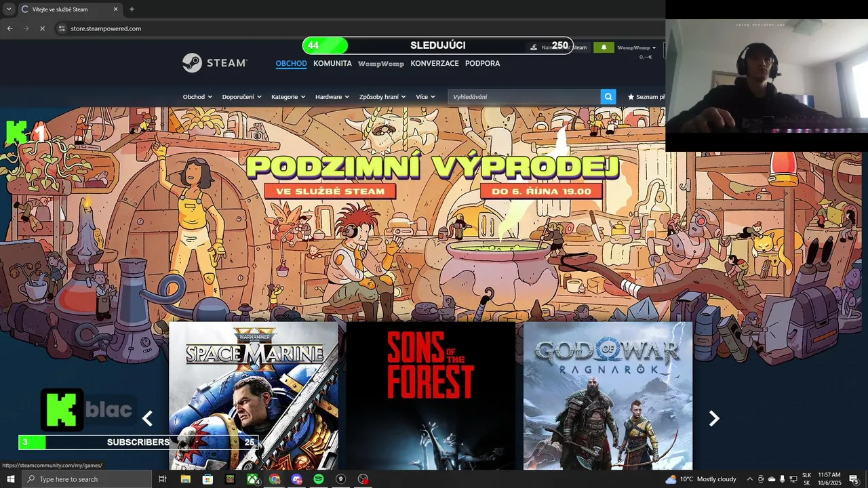
Task: Switch keyboard language SLK indicator
Action: (x=806, y=479)
